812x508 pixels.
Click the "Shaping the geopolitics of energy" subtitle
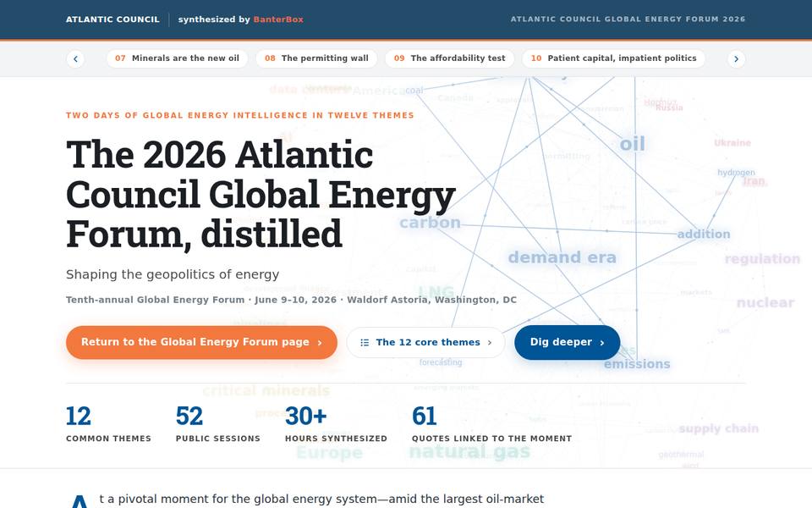click(173, 274)
